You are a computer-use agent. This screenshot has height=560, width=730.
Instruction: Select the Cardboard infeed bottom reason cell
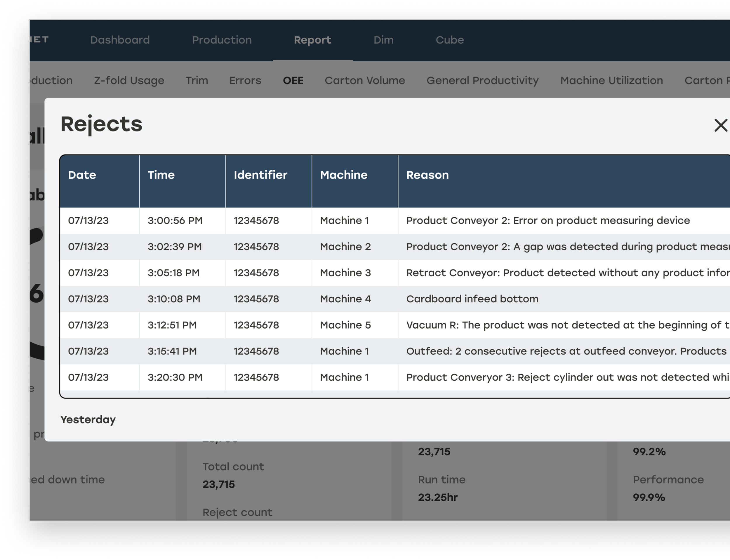472,299
